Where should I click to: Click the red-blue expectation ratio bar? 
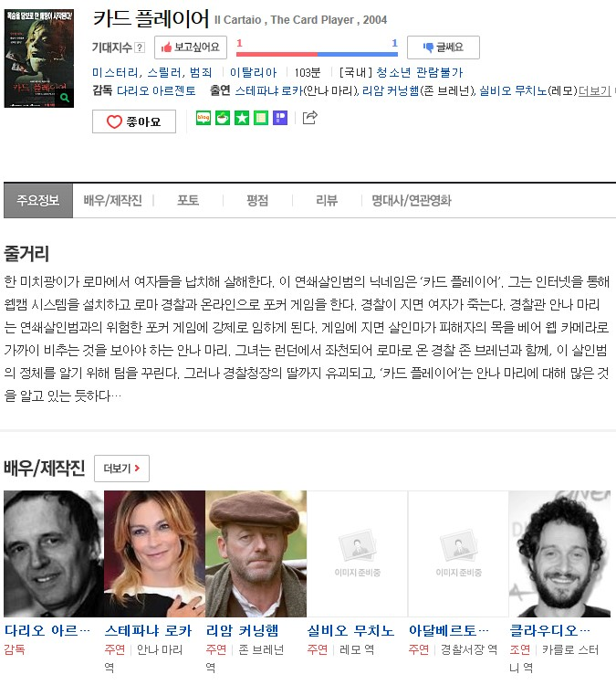click(317, 54)
